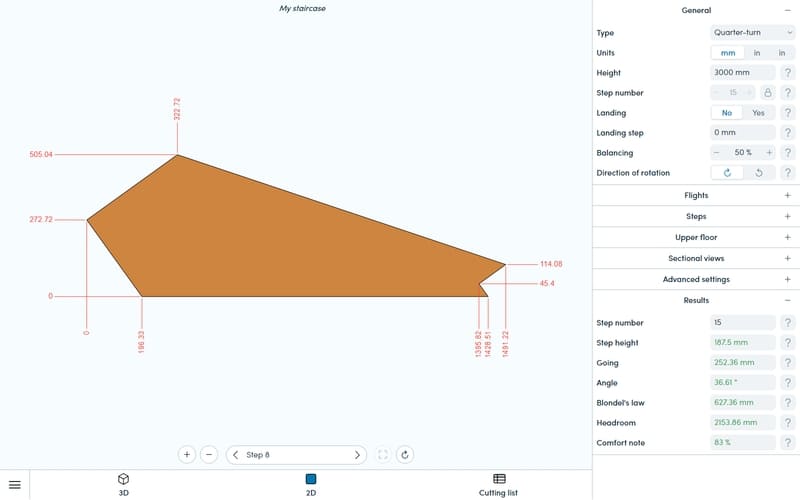Viewport: 800px width, 500px height.
Task: Increase the Balancing percentage
Action: (768, 153)
